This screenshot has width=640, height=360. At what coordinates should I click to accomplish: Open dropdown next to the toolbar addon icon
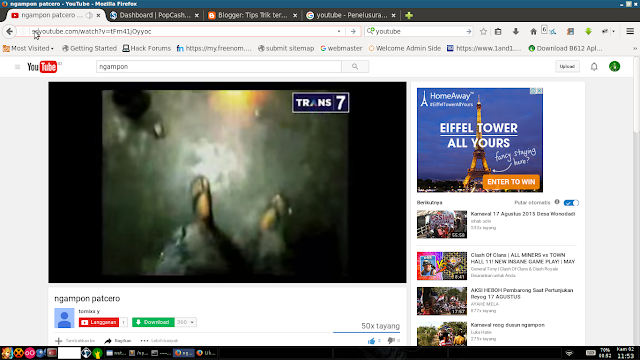(x=613, y=31)
